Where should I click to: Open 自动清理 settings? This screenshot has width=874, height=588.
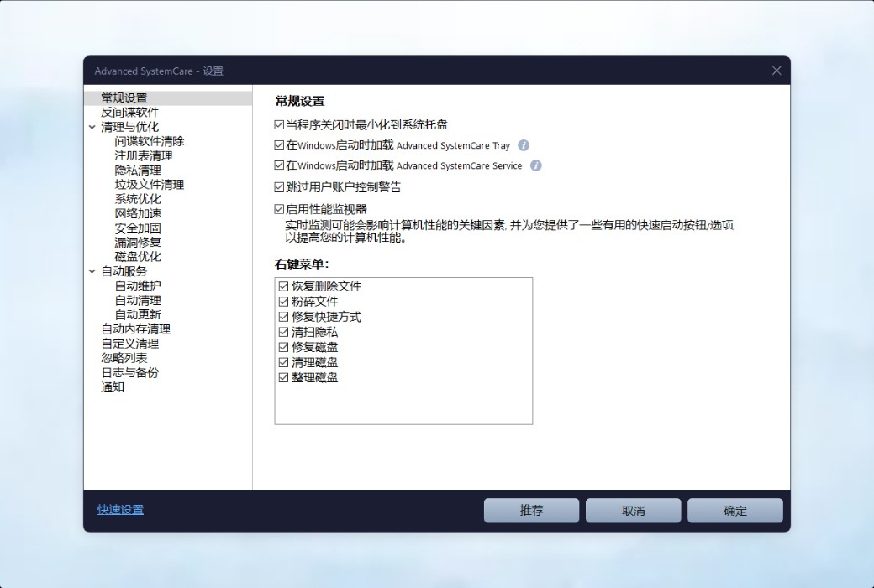click(138, 301)
